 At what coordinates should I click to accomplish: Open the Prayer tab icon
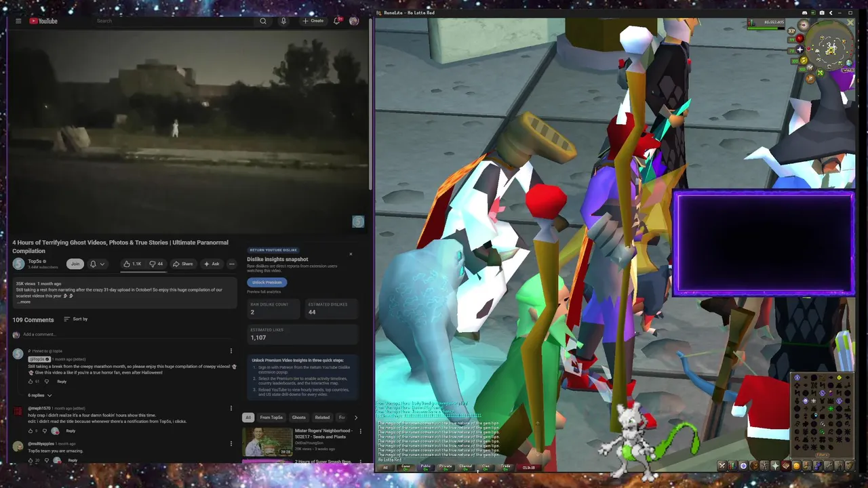[x=775, y=466]
